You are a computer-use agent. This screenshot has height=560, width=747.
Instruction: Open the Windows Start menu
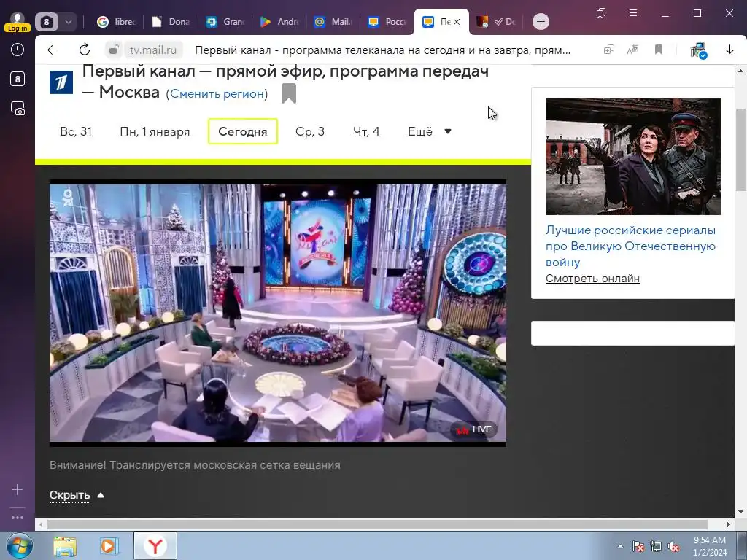pyautogui.click(x=20, y=546)
